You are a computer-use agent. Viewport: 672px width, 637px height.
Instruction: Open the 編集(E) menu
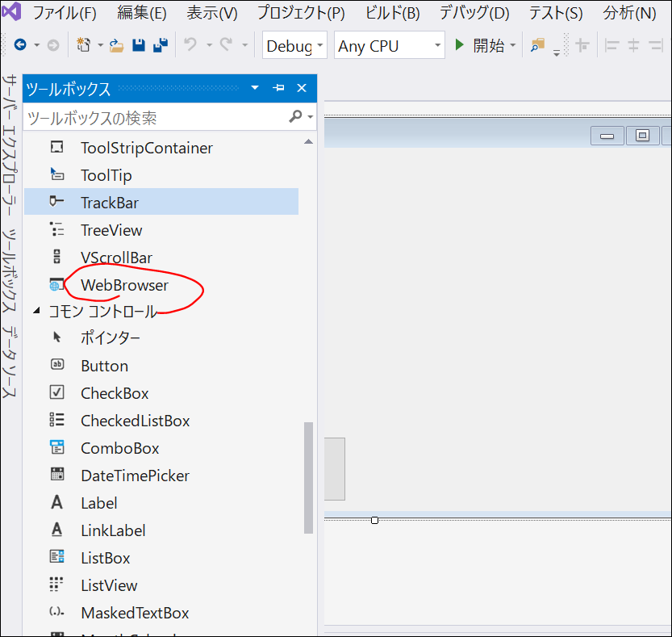pyautogui.click(x=142, y=13)
